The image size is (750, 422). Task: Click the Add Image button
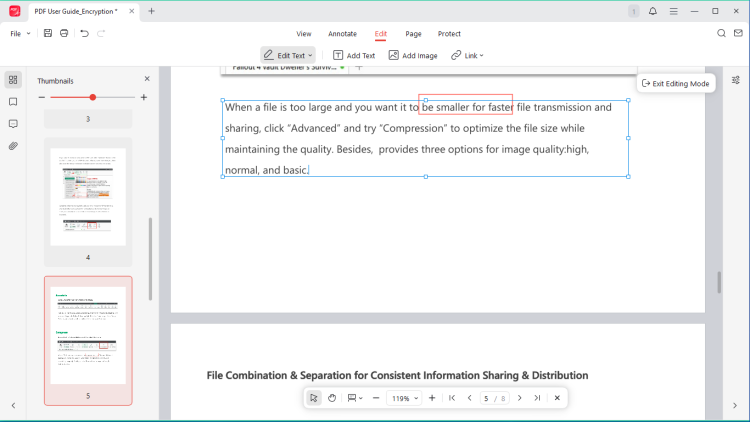pyautogui.click(x=413, y=55)
